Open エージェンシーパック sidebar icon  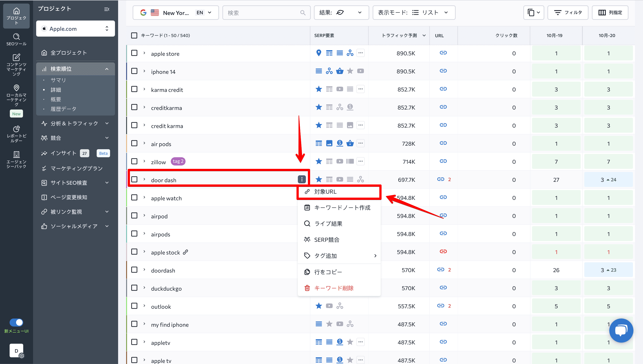tap(16, 159)
